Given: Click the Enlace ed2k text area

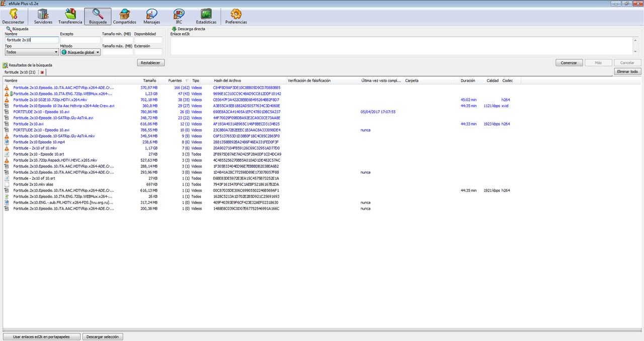Looking at the screenshot, I should 401,45.
